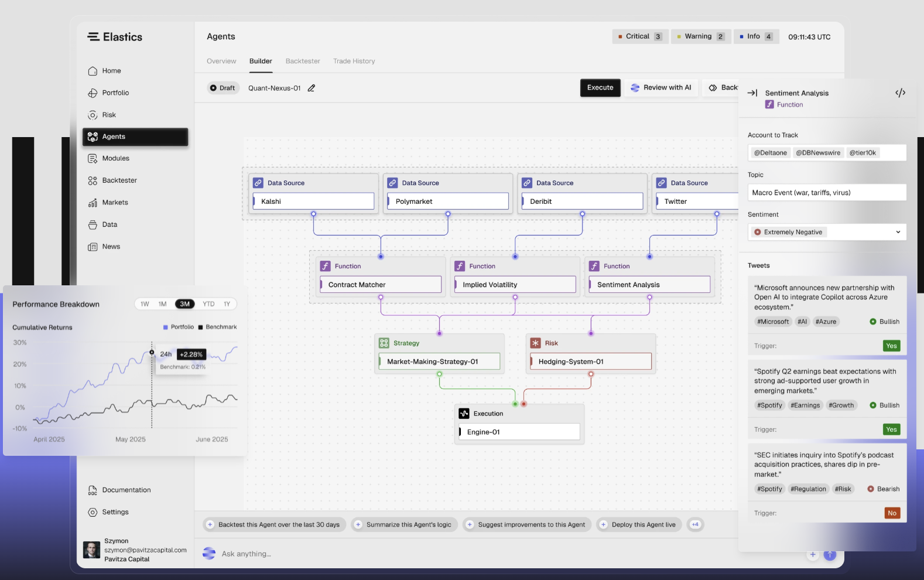Click the pencil icon to rename Quant-Nexus-01
Image resolution: width=924 pixels, height=580 pixels.
pyautogui.click(x=312, y=88)
